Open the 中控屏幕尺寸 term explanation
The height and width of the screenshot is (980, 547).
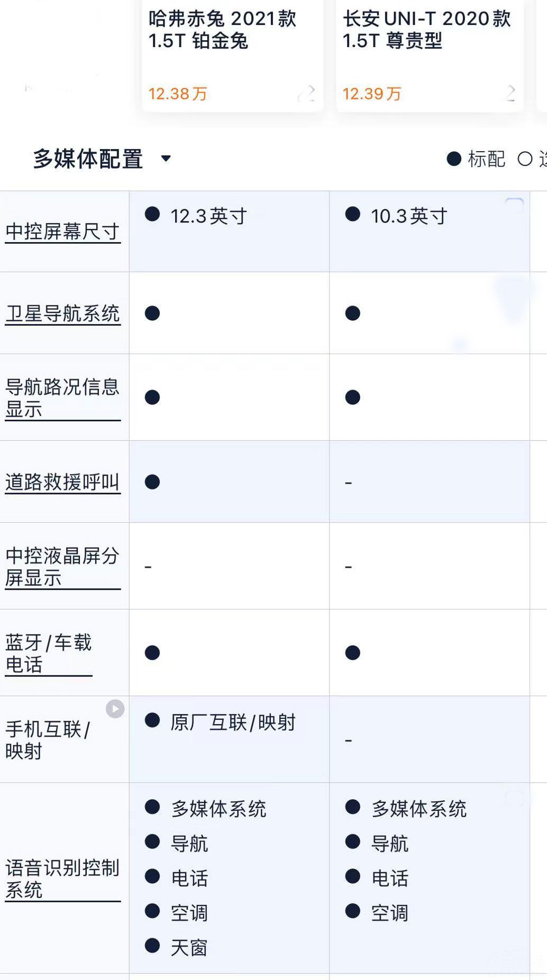pyautogui.click(x=62, y=232)
